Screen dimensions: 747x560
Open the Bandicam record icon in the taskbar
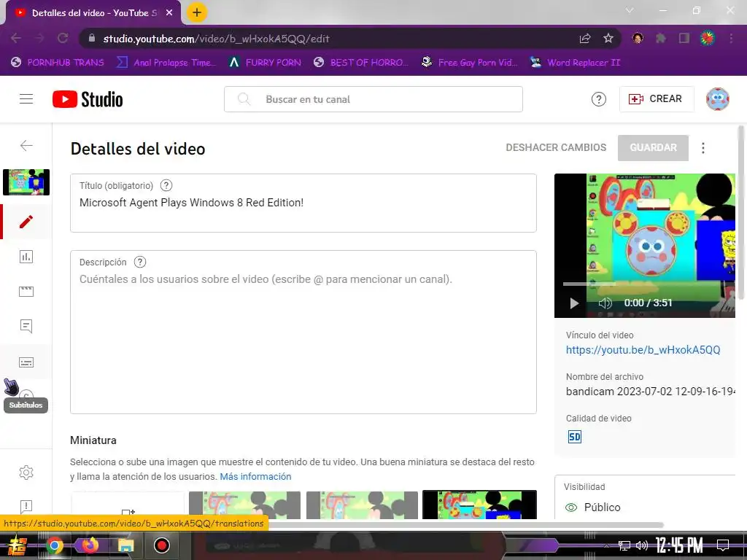tap(161, 545)
